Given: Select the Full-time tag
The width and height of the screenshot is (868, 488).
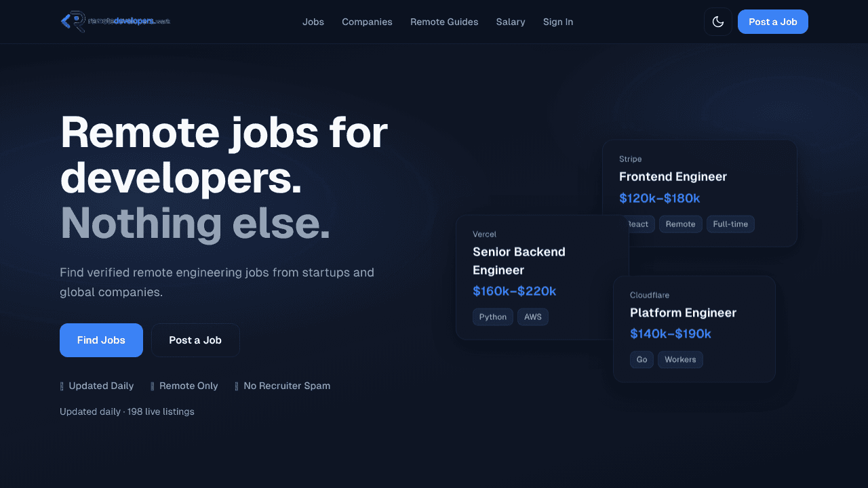Looking at the screenshot, I should (730, 224).
